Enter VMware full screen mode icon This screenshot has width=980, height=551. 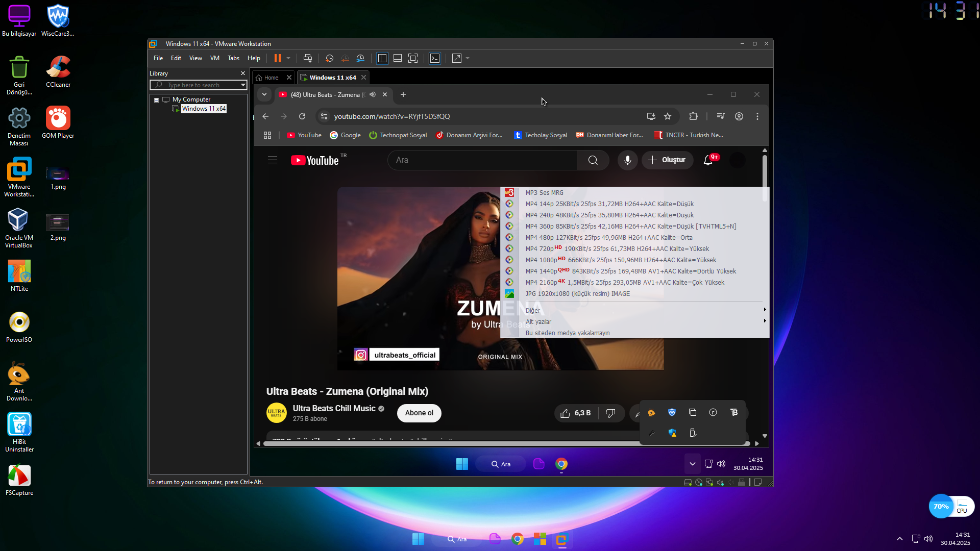413,58
